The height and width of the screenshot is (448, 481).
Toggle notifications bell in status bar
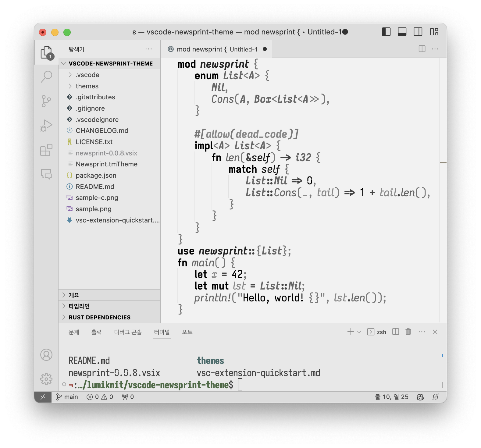pyautogui.click(x=436, y=397)
